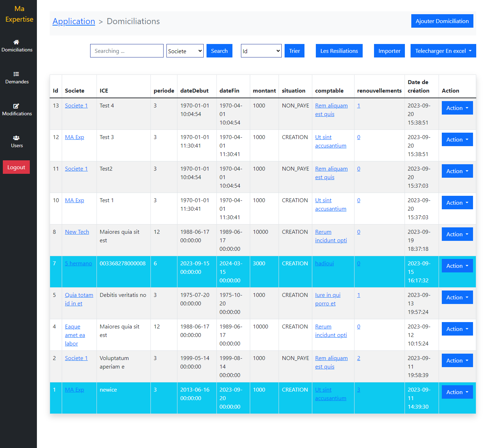The height and width of the screenshot is (448, 489).
Task: Open Action dropdown for row 12
Action: point(457,139)
